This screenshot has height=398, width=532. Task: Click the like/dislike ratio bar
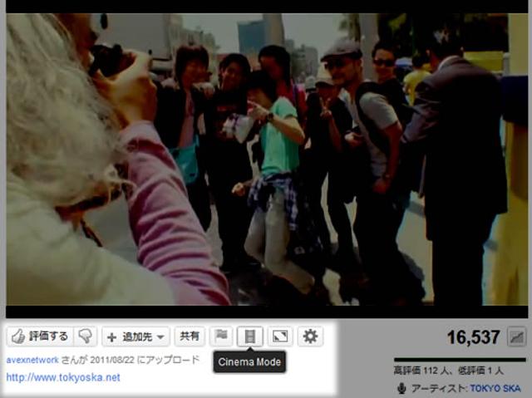pos(460,360)
